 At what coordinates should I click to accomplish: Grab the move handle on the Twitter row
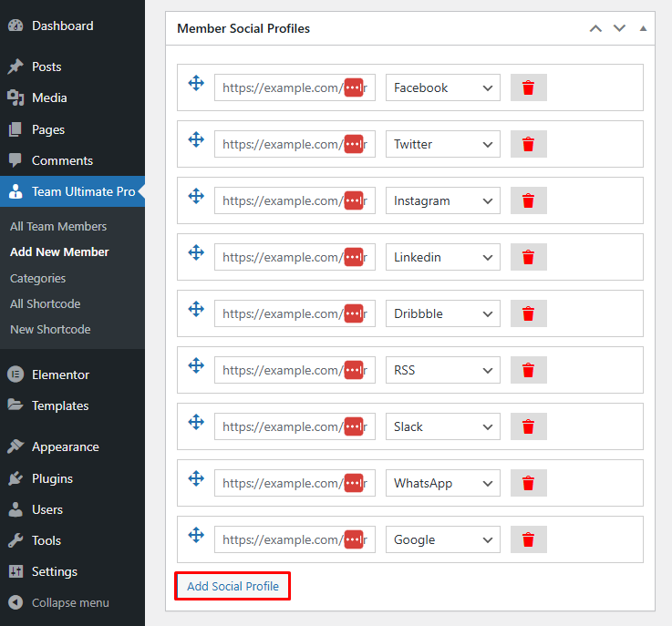click(195, 140)
